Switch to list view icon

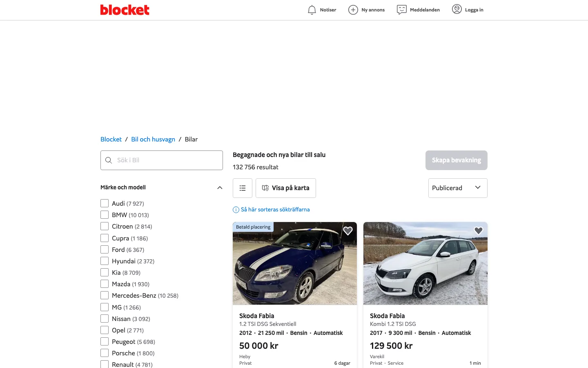pyautogui.click(x=243, y=188)
